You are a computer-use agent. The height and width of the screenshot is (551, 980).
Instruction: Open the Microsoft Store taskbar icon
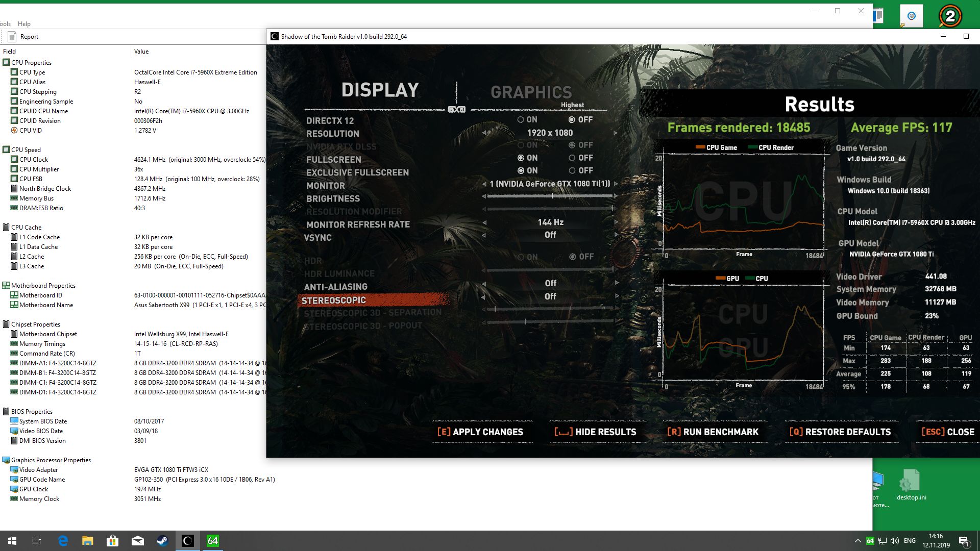pos(112,541)
